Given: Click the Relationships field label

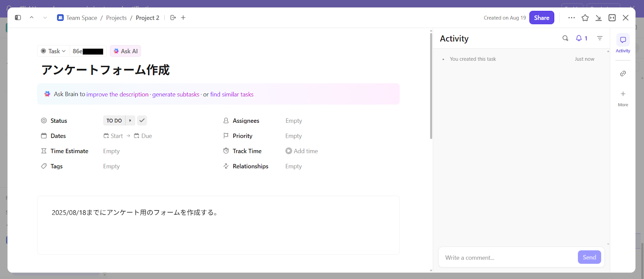Looking at the screenshot, I should click(x=250, y=166).
